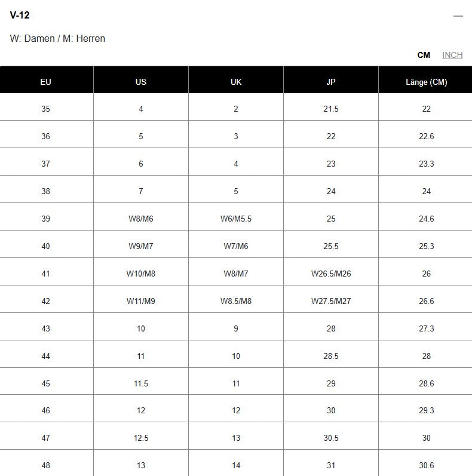Click the W8.5/M8 UK size cell

coord(236,301)
